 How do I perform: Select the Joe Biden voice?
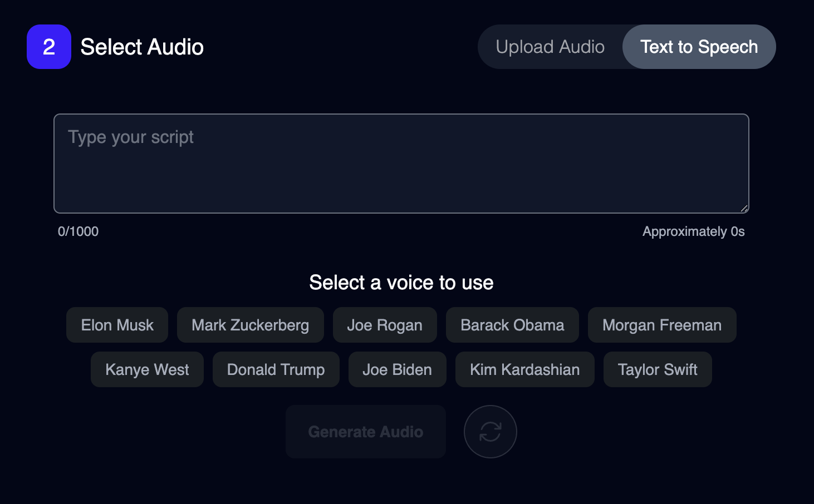click(398, 369)
